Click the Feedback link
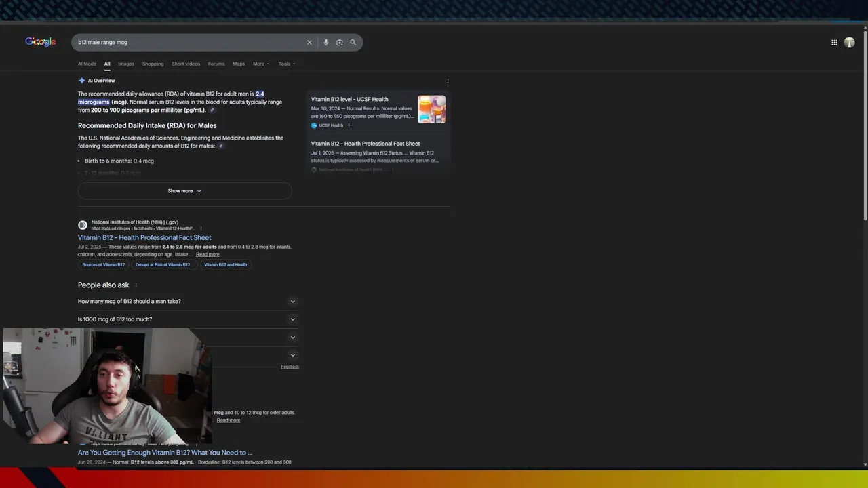The height and width of the screenshot is (488, 868). [290, 367]
